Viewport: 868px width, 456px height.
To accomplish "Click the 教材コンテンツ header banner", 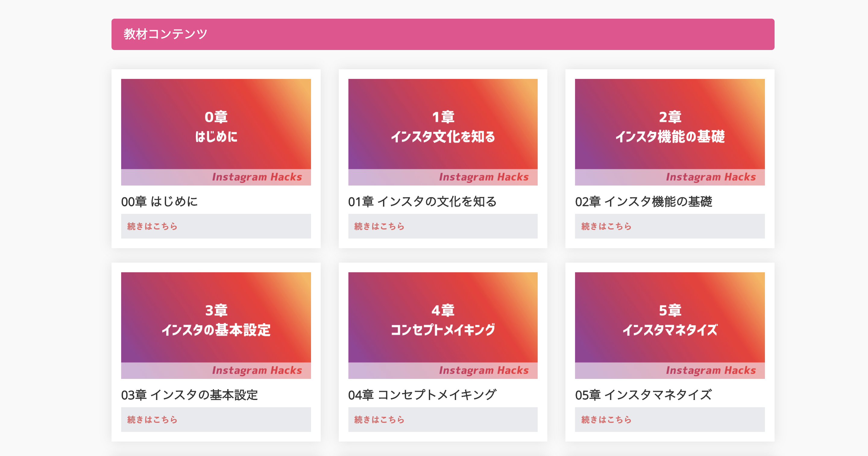I will 443,34.
